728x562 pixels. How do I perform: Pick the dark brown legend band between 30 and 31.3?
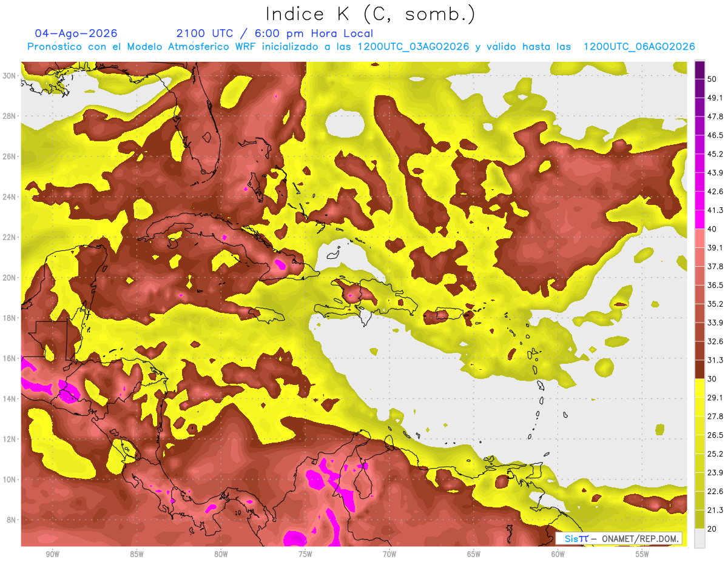[x=699, y=370]
